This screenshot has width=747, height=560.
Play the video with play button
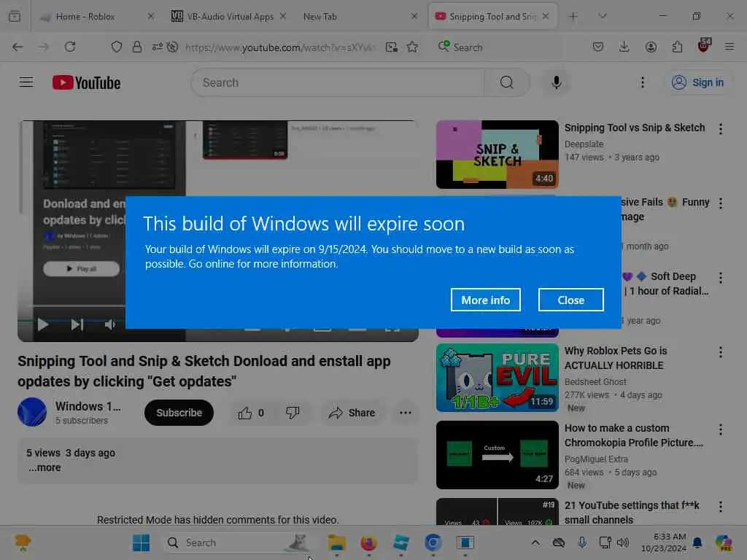pyautogui.click(x=43, y=324)
